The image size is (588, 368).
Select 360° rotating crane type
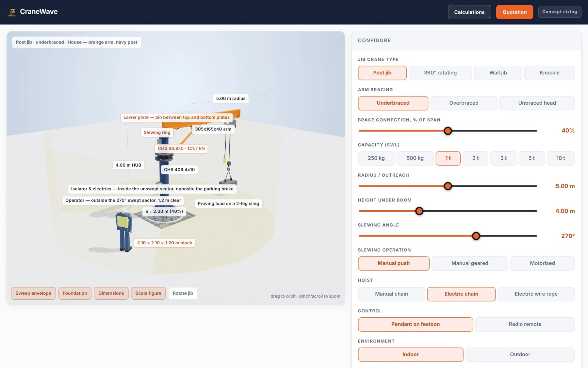tap(440, 73)
